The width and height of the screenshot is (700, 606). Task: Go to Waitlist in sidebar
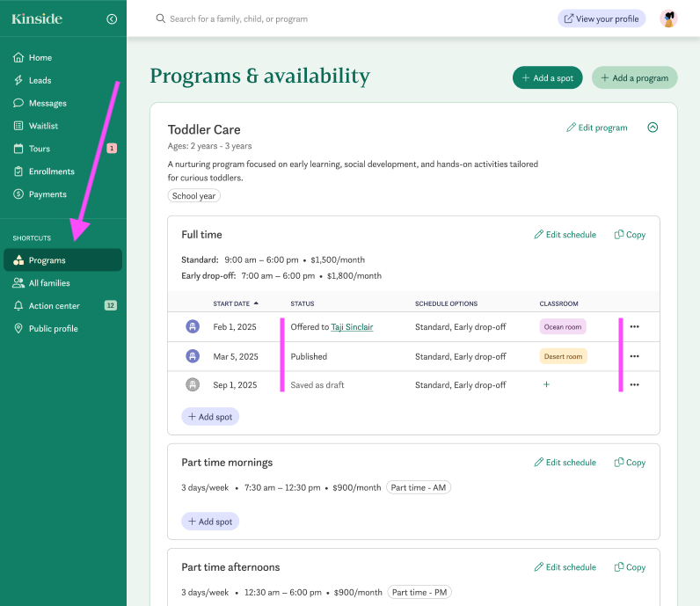[43, 126]
